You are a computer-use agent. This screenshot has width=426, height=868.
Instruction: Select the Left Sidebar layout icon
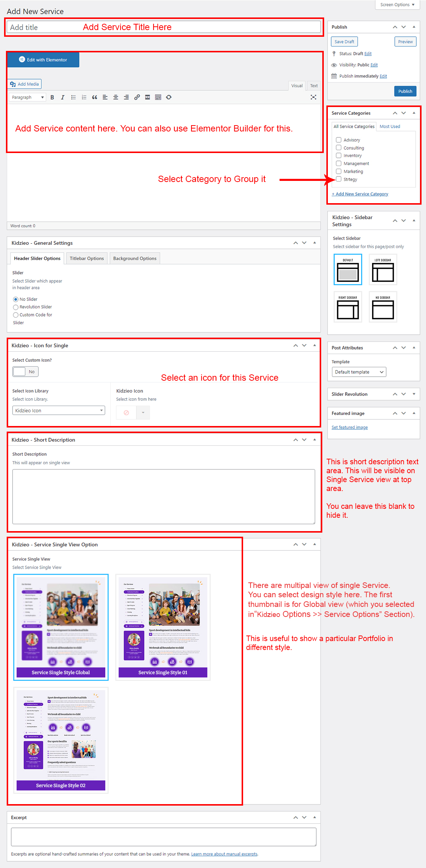[x=383, y=270]
